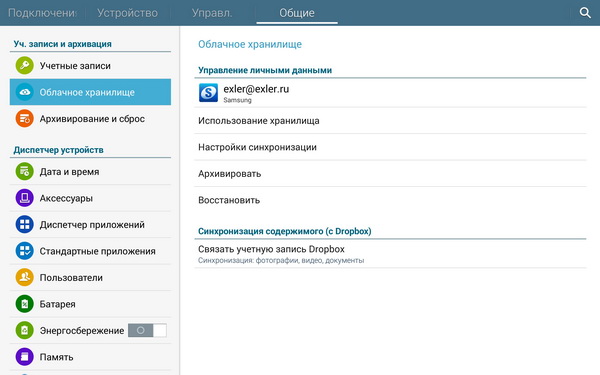Toggle the Энергосбережение switch
The height and width of the screenshot is (375, 600).
[x=147, y=330]
